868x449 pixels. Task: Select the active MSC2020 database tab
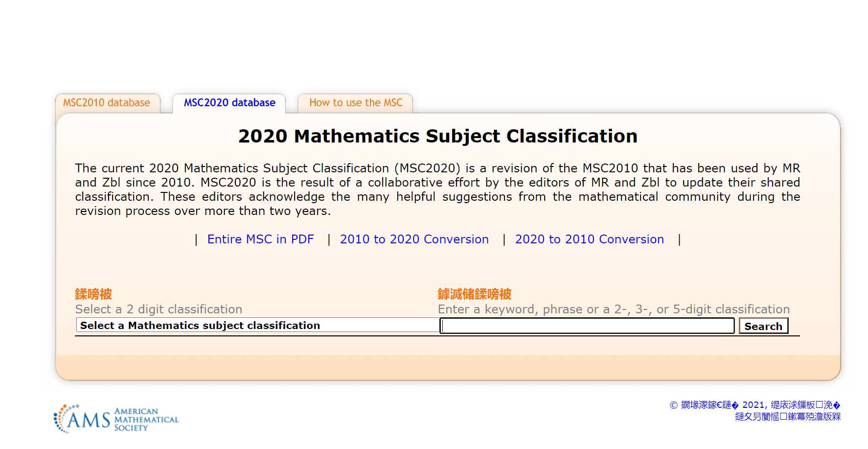tap(229, 103)
